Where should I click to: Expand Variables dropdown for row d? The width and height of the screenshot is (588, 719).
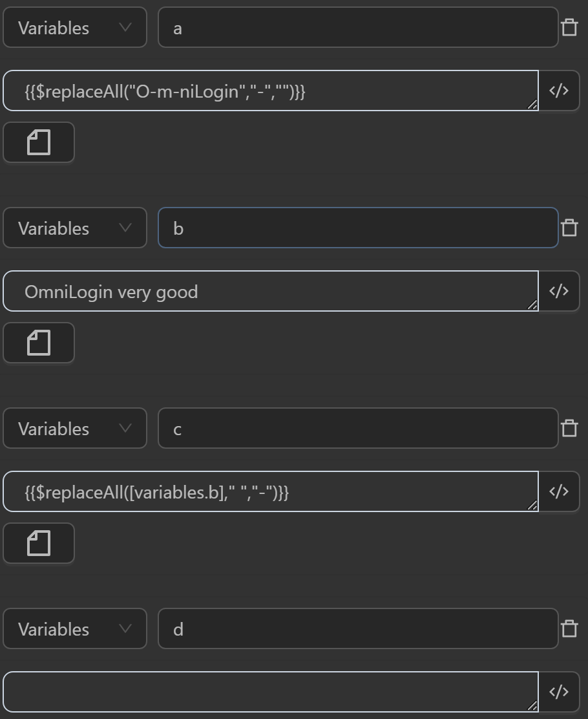pos(75,628)
